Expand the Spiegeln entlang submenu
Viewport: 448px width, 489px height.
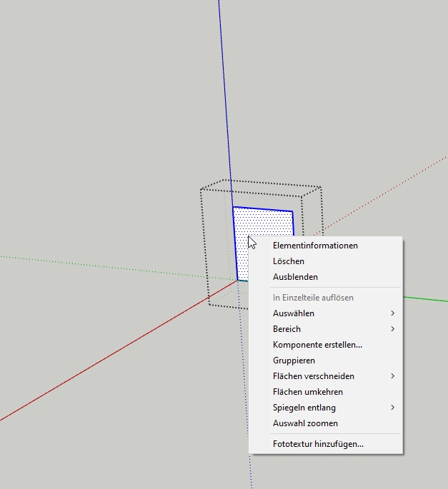pos(304,408)
